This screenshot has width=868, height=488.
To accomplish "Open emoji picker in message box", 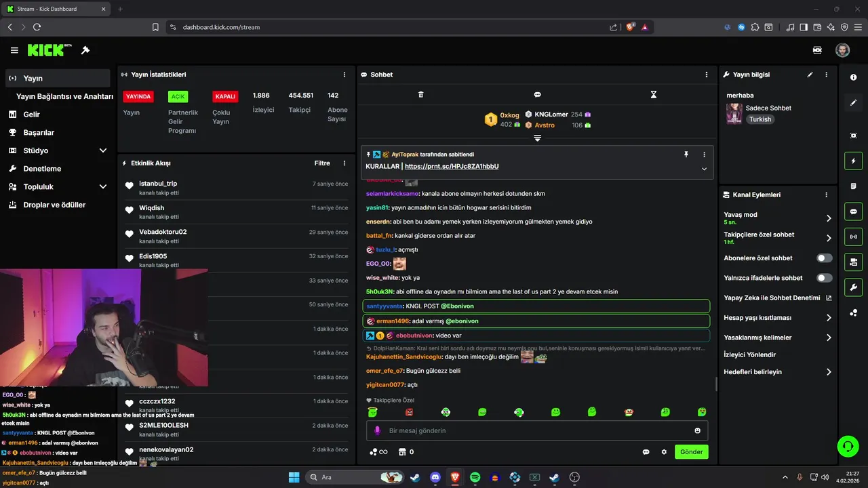I will click(x=697, y=430).
